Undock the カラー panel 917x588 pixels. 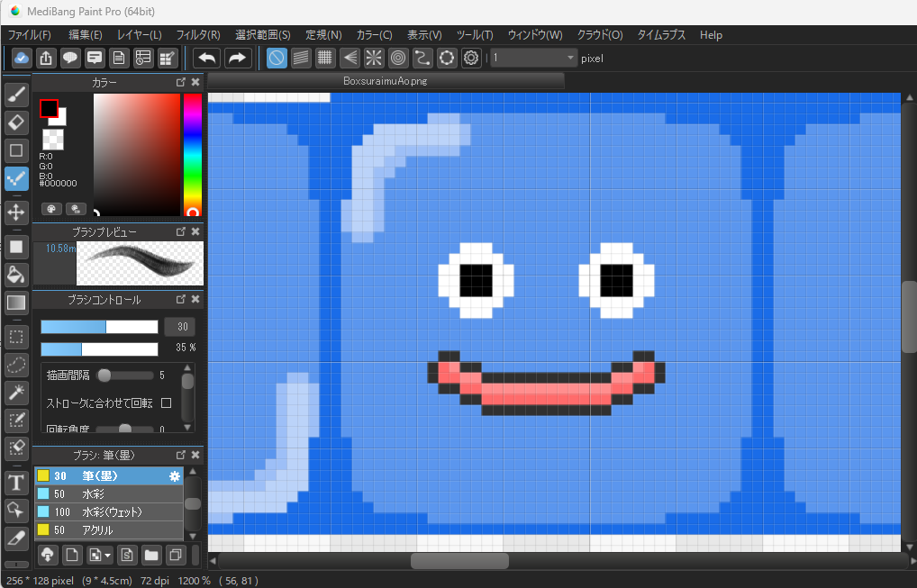pos(181,83)
